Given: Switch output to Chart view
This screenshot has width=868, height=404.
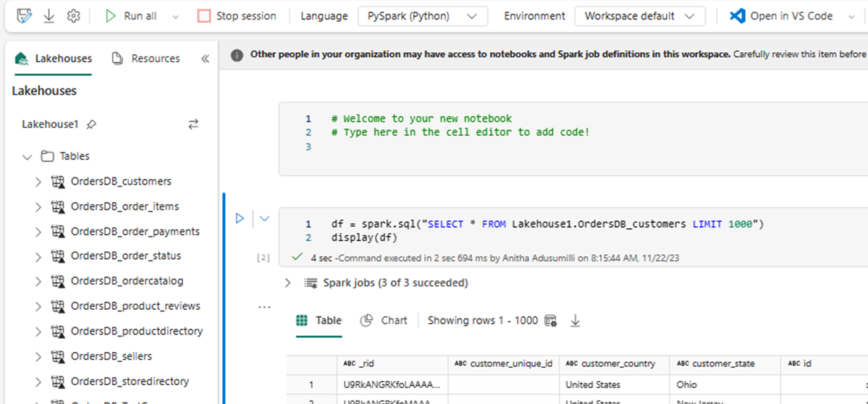Looking at the screenshot, I should tap(384, 321).
